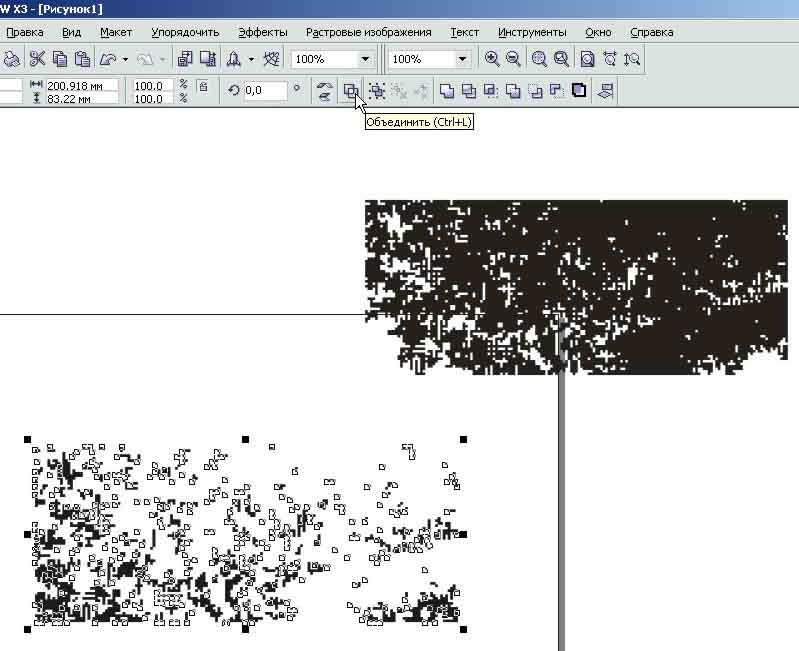Expand the application launcher dropdown arrow

251,60
